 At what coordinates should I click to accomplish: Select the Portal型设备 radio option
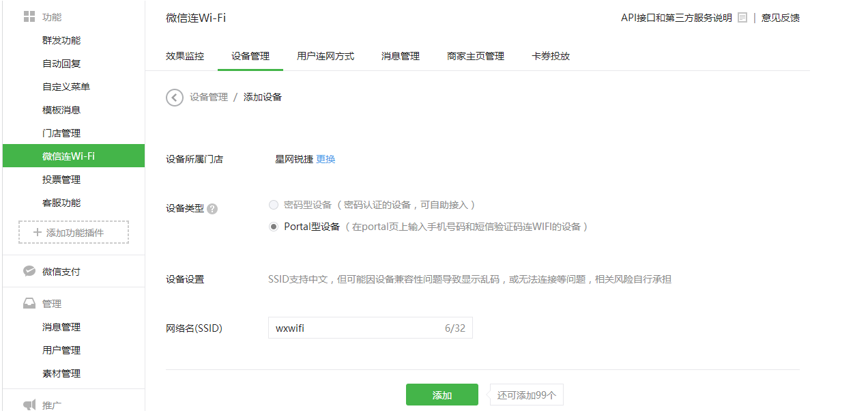(274, 227)
